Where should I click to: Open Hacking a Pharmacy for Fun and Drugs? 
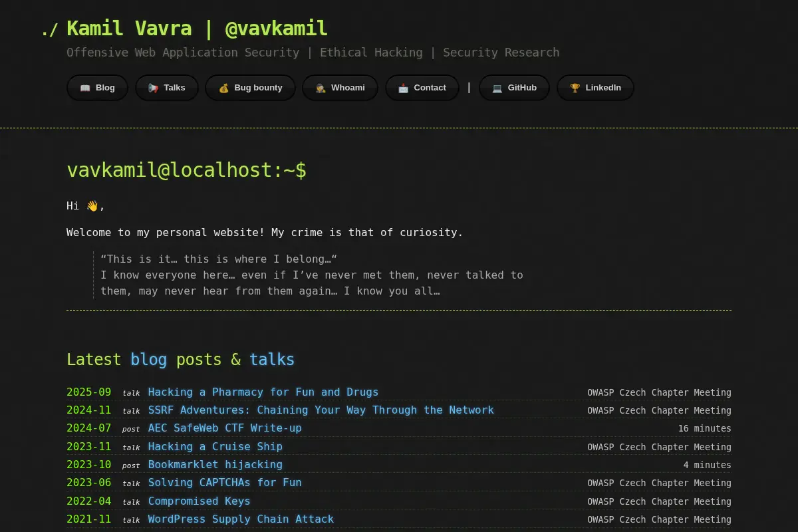point(263,392)
